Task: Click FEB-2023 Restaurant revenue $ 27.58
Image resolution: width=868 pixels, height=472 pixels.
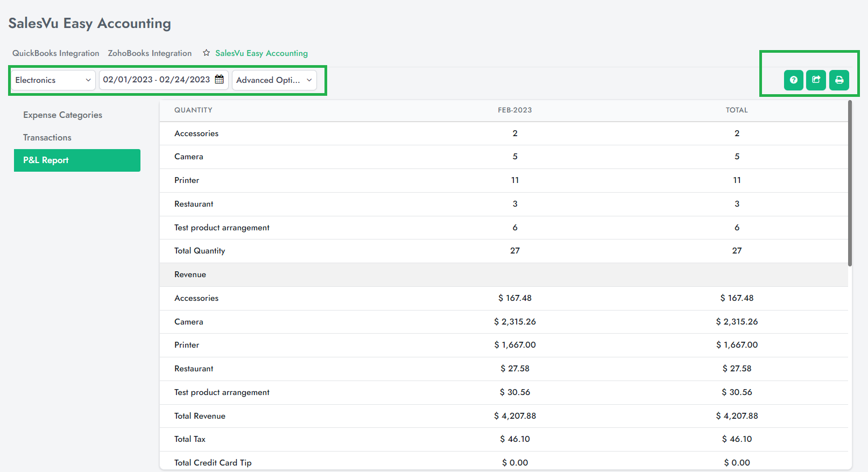Action: coord(515,369)
